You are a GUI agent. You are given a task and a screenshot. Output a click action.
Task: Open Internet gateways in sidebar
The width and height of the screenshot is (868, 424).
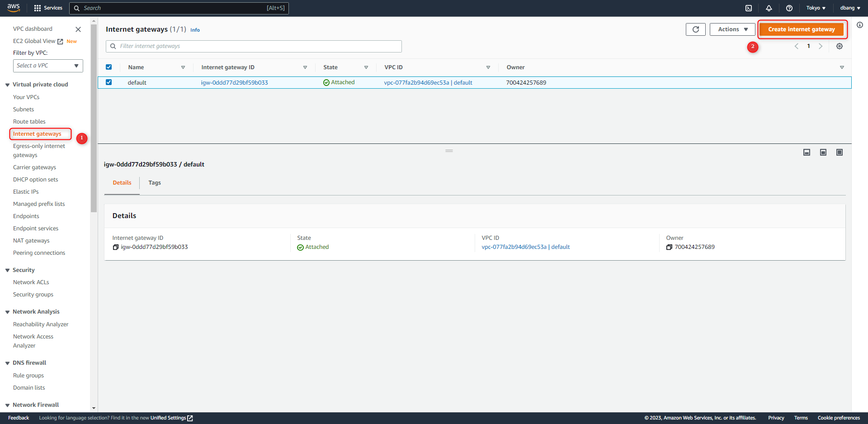37,134
